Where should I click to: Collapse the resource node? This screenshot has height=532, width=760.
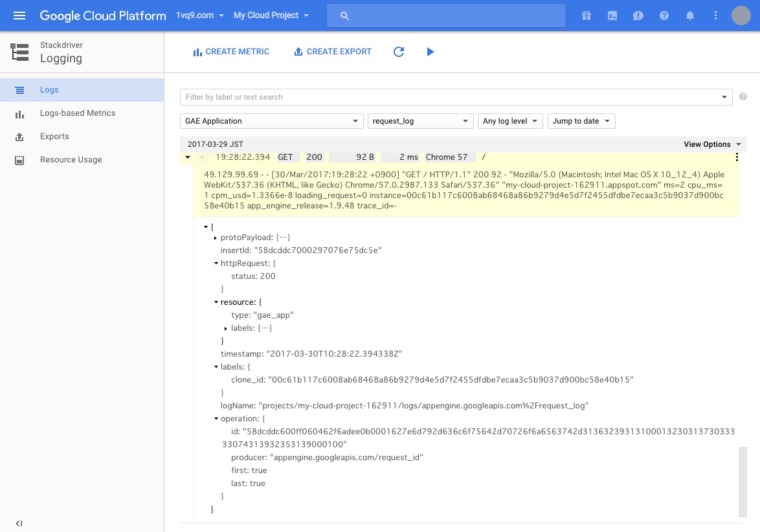tap(216, 302)
